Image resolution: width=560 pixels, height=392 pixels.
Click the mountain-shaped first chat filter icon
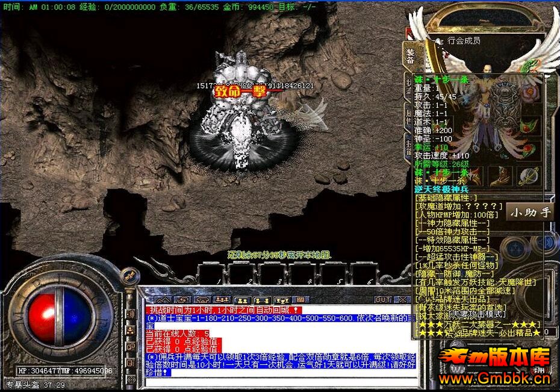[162, 299]
